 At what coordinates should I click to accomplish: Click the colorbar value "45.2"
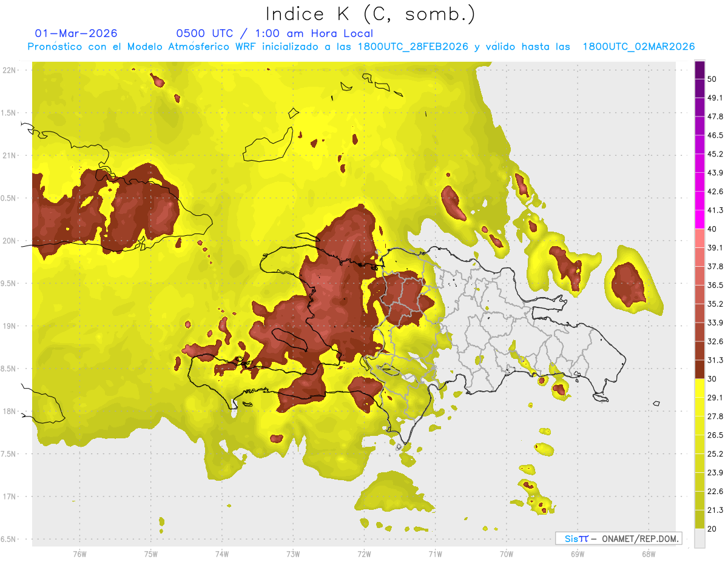point(715,154)
